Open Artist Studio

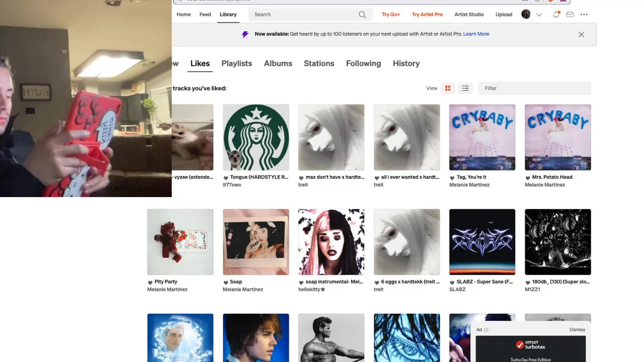pos(469,15)
